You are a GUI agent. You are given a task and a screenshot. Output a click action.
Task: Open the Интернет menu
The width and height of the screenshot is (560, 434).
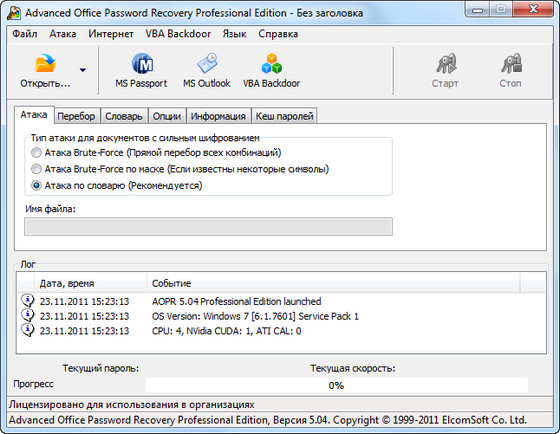(111, 34)
